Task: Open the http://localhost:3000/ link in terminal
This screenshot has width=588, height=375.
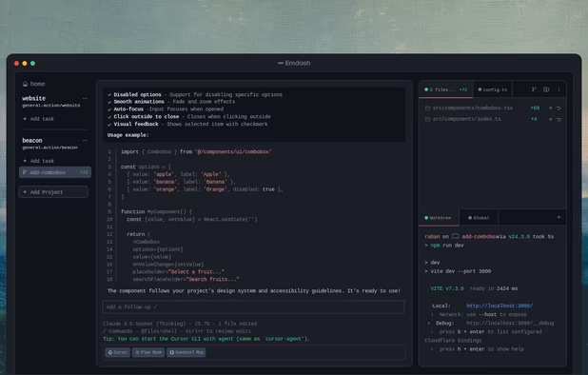Action: (x=500, y=306)
